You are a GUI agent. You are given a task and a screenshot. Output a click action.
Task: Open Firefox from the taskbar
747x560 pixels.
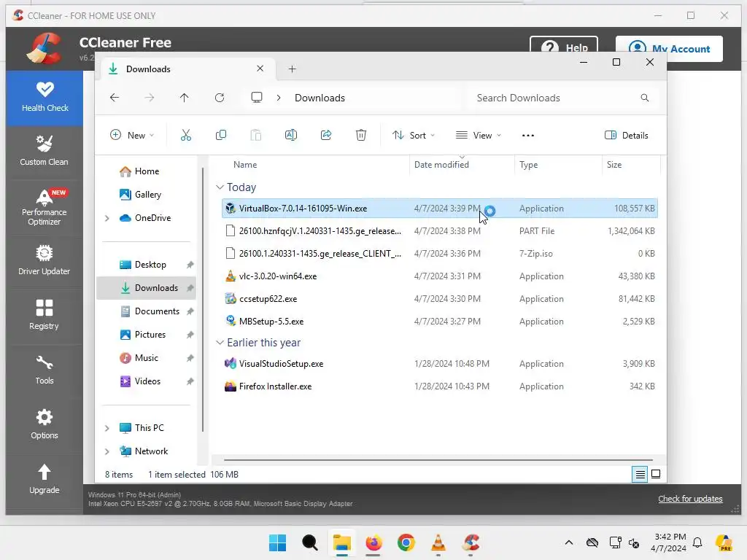coord(373,542)
